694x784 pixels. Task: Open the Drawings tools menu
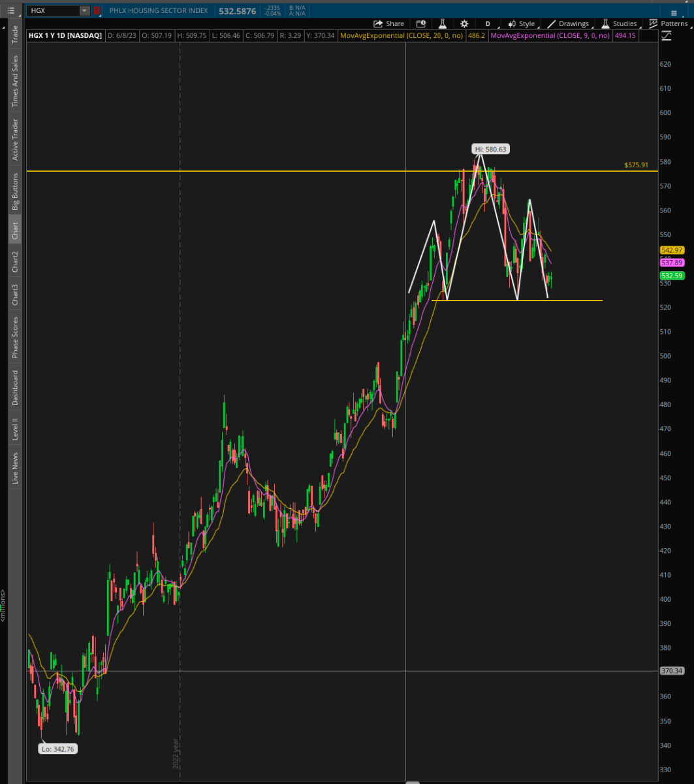pos(568,24)
